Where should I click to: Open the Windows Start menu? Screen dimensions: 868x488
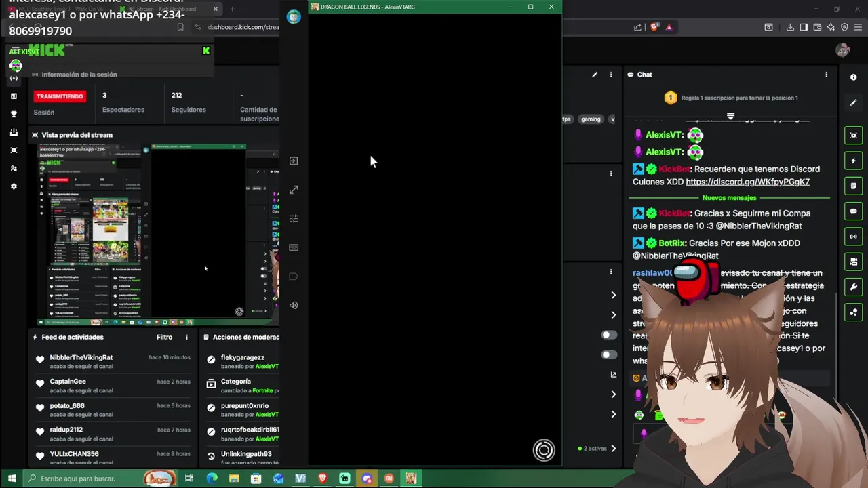coord(12,479)
